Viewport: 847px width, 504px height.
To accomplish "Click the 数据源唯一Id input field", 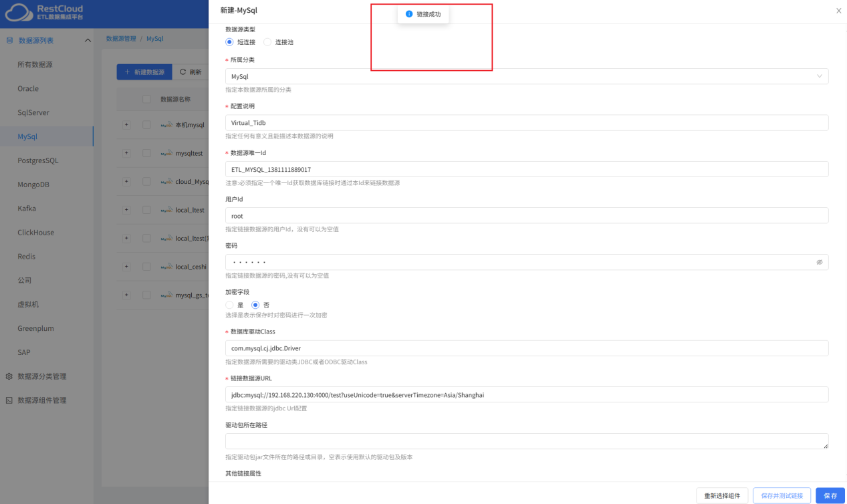I will coord(527,169).
